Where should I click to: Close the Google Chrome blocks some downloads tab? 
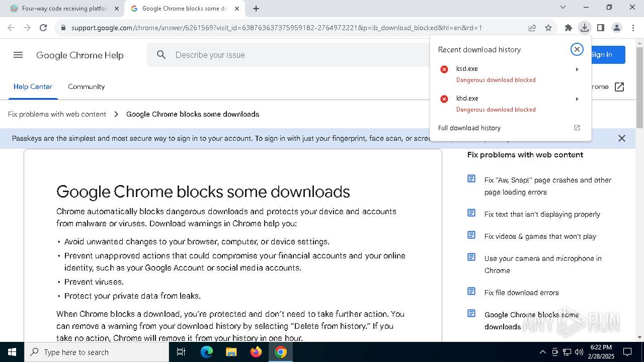point(237,9)
